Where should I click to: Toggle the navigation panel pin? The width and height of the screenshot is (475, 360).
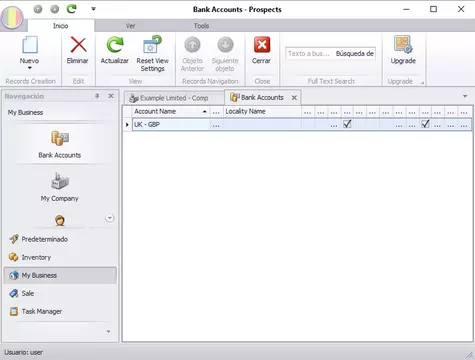point(97,96)
